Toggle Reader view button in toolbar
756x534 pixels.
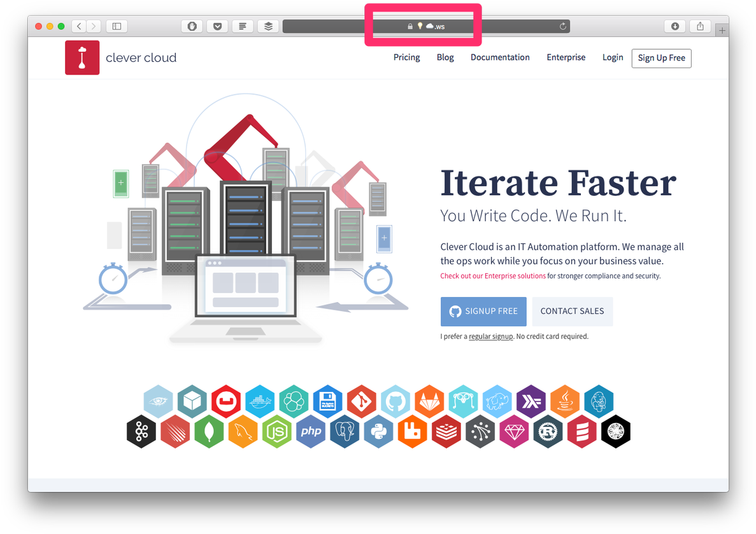243,26
